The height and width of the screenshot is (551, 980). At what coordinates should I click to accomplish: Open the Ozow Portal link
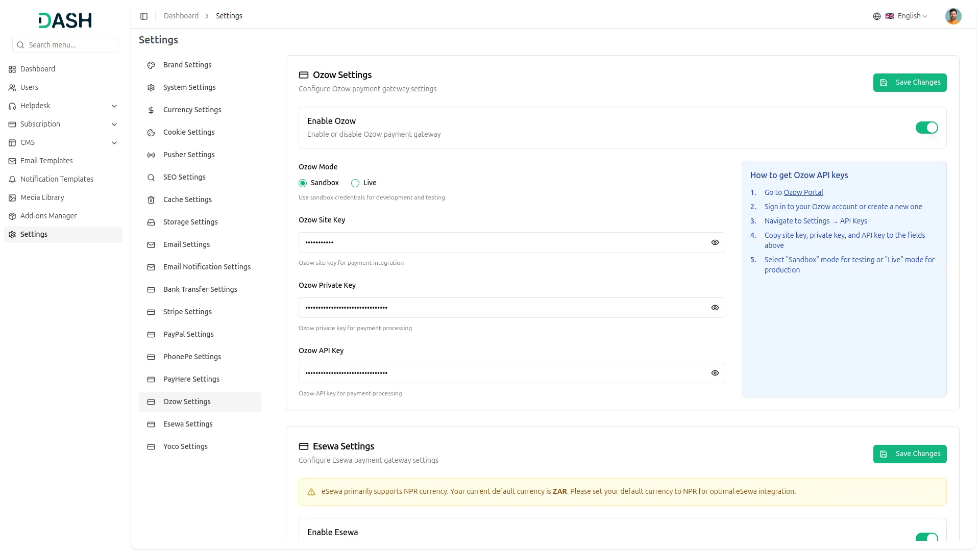pyautogui.click(x=803, y=192)
